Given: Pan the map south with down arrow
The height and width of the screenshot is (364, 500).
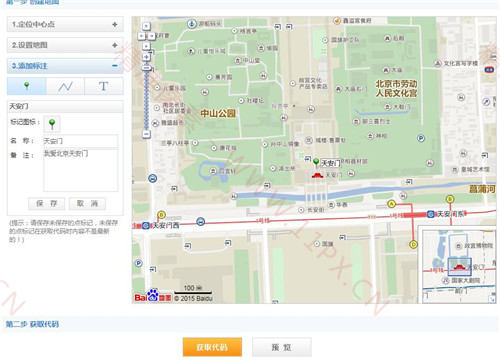Looking at the screenshot, I should 146,46.
